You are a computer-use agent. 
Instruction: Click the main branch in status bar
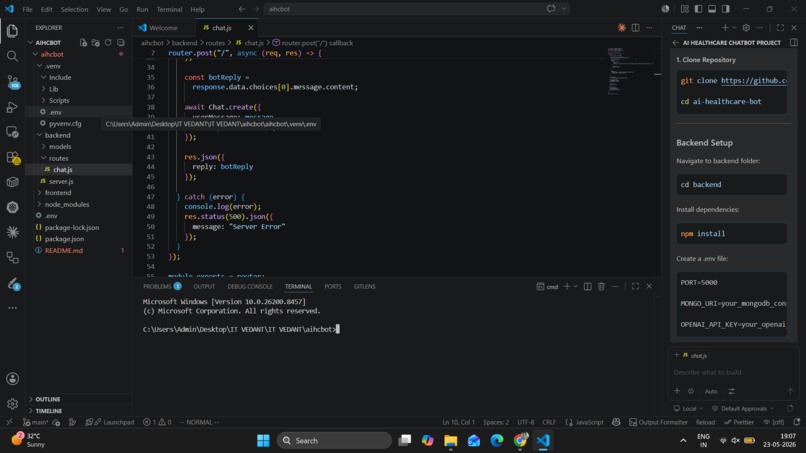click(35, 422)
